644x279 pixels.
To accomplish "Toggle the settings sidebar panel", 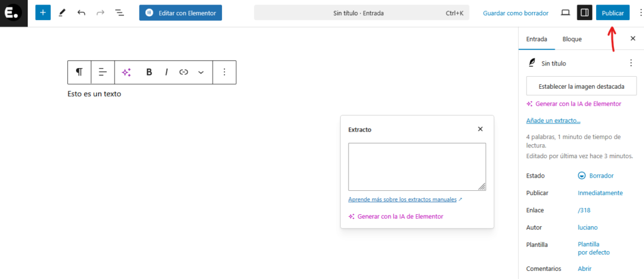I will [584, 13].
